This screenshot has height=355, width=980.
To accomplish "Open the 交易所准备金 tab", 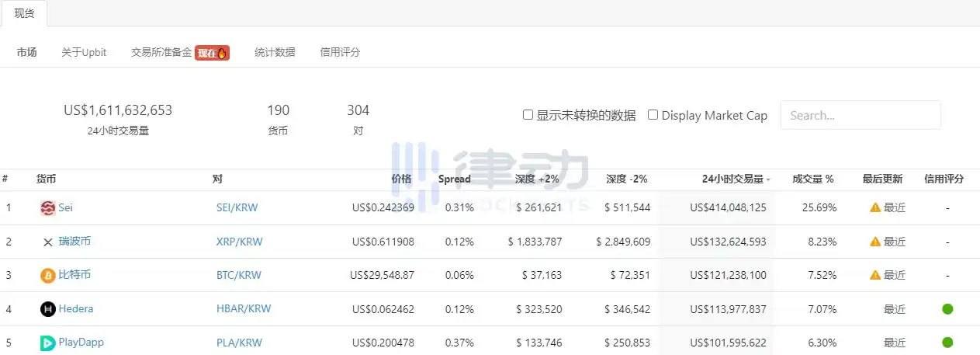I will click(161, 53).
